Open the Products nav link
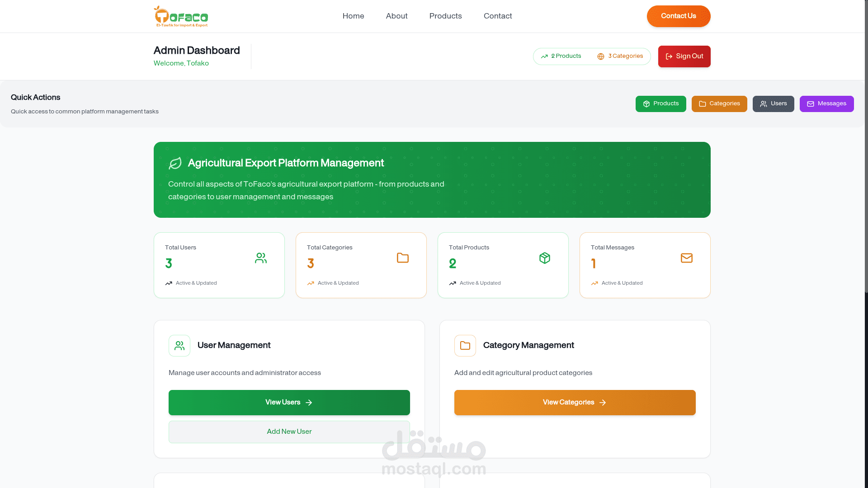Screen dimensions: 868x488 click(x=445, y=16)
